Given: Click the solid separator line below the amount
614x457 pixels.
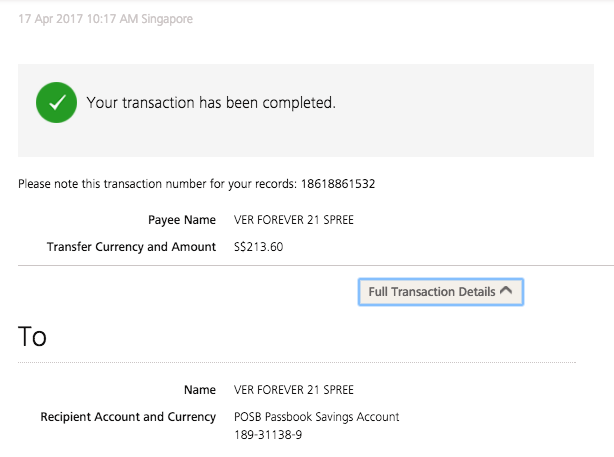Looking at the screenshot, I should tap(316, 266).
